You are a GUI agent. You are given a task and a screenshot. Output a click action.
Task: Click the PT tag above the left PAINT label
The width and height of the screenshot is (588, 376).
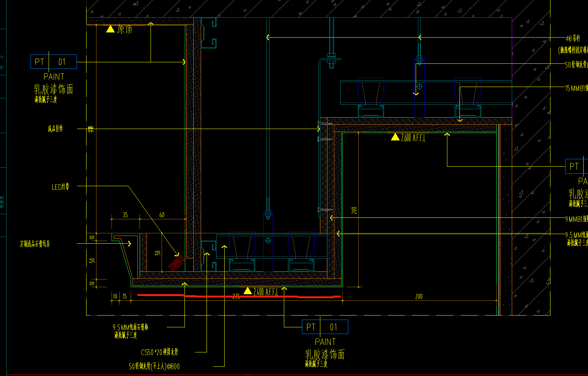point(39,62)
